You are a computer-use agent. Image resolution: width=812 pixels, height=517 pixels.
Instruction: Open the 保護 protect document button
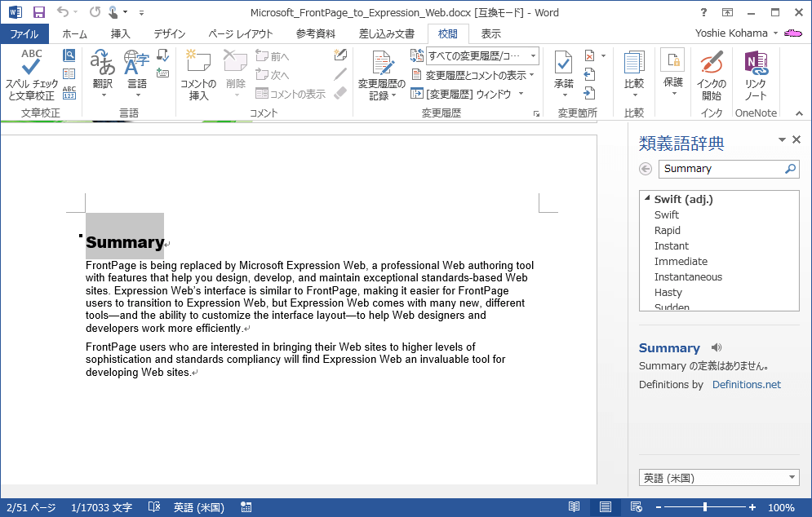tap(672, 73)
